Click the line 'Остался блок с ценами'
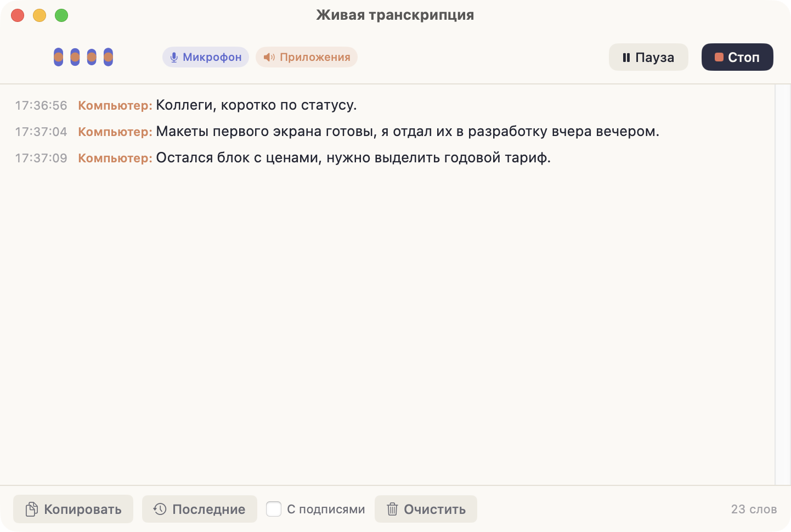The height and width of the screenshot is (532, 791). coord(353,157)
